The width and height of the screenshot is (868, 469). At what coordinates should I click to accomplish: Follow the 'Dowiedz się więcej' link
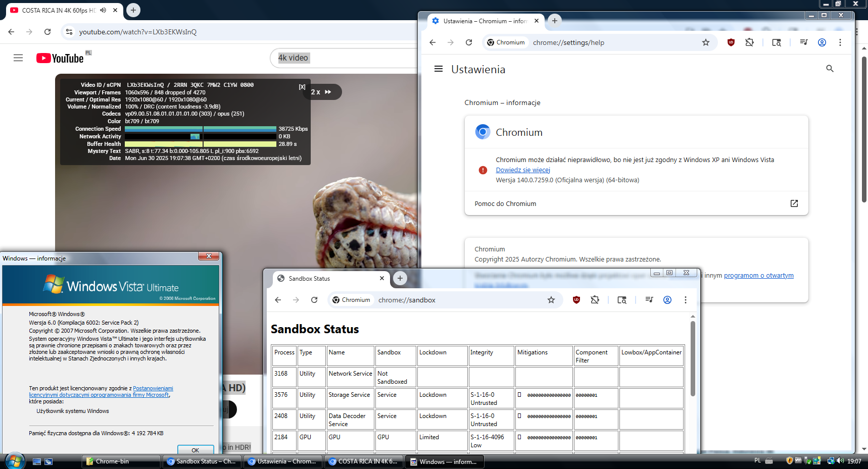523,170
